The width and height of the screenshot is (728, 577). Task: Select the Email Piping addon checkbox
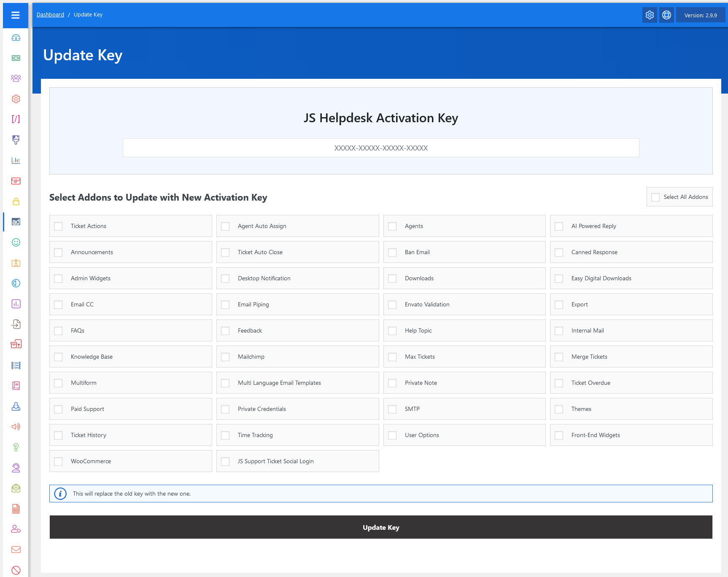click(225, 305)
